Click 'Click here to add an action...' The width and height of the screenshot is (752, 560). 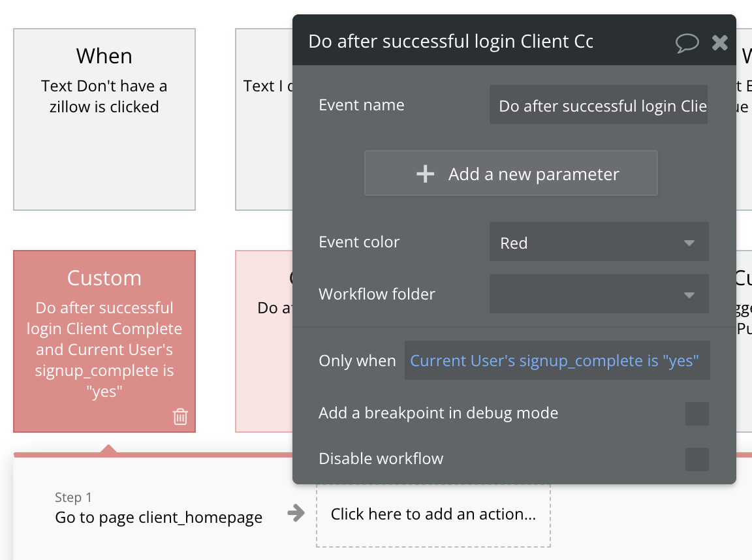(433, 514)
